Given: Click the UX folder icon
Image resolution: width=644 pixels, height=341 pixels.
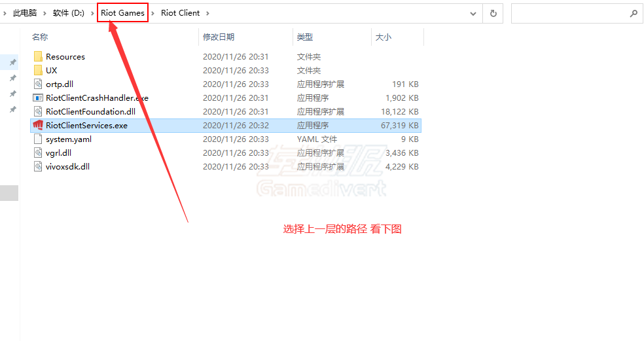Looking at the screenshot, I should pos(38,71).
